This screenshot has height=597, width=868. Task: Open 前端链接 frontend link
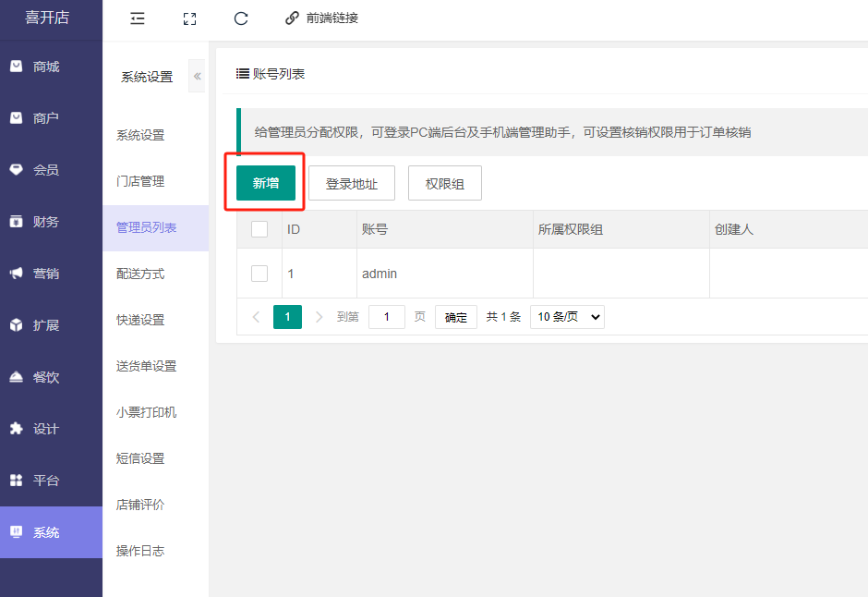click(x=321, y=18)
